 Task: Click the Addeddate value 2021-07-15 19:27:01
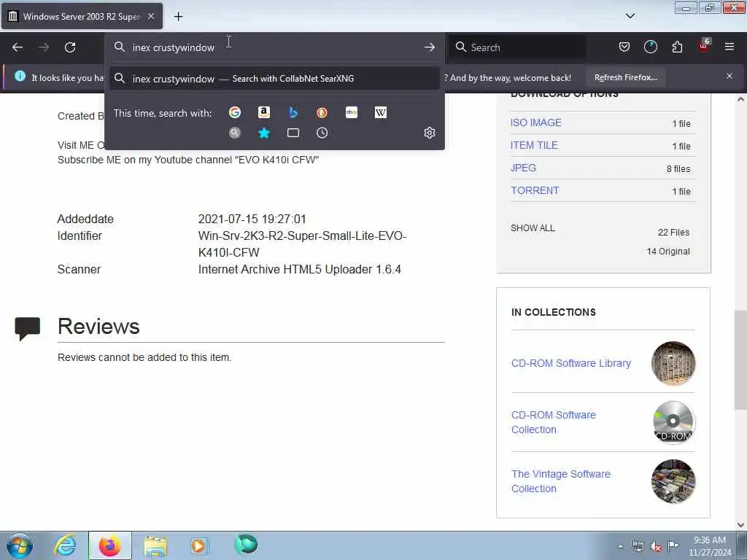(252, 219)
